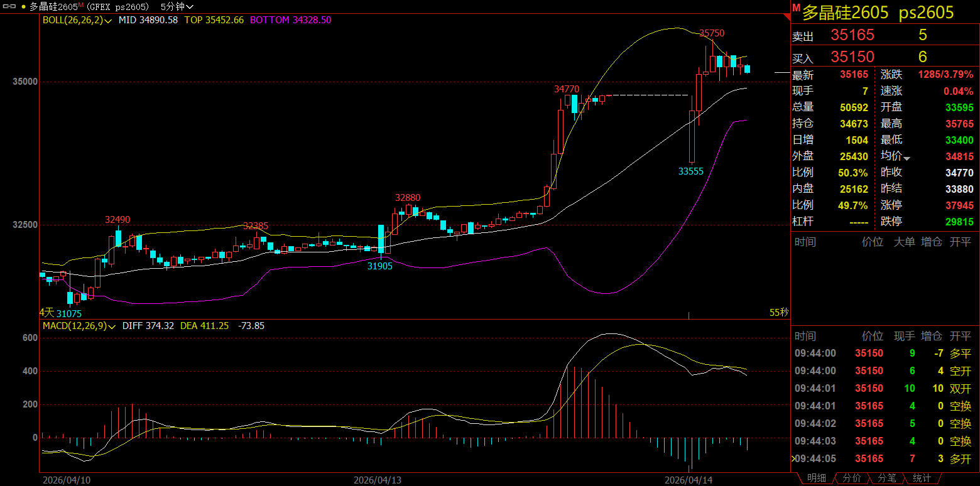This screenshot has width=980, height=486.
Task: Select the 09:44:01 双开 trade row
Action: pyautogui.click(x=882, y=389)
